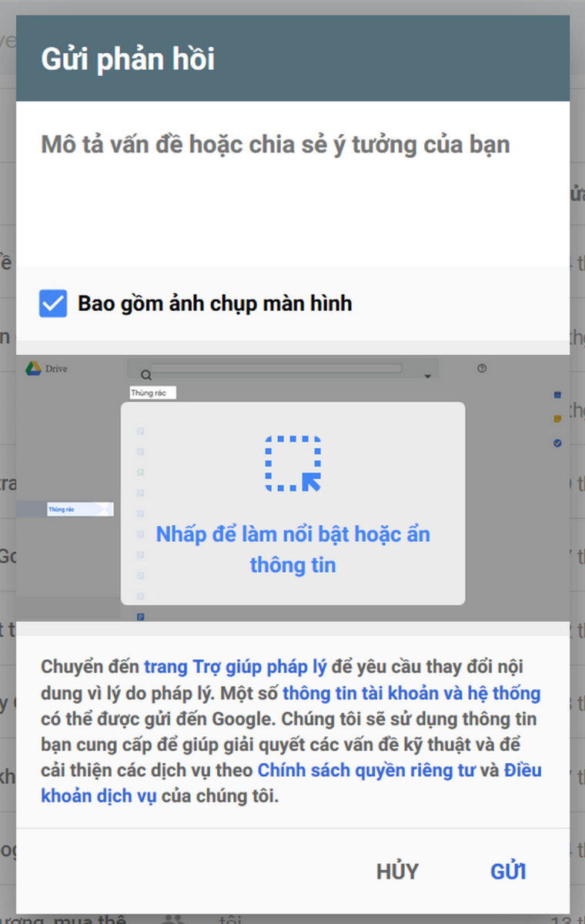Screen dimensions: 585x924
Task: Click the "Thùng rác" label below search bar
Action: click(152, 393)
